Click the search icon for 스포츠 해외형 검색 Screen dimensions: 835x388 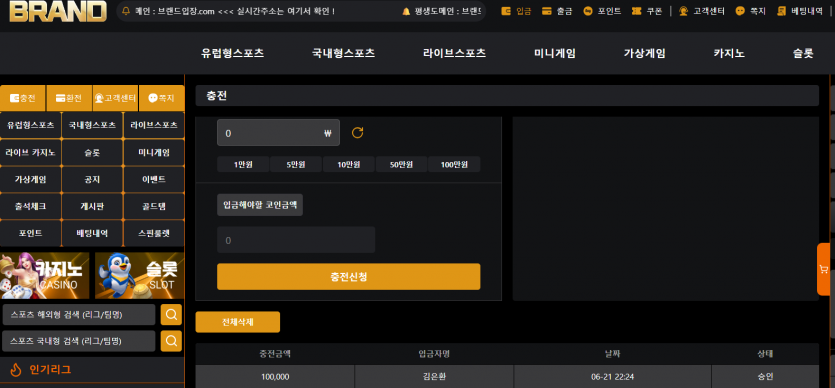171,315
